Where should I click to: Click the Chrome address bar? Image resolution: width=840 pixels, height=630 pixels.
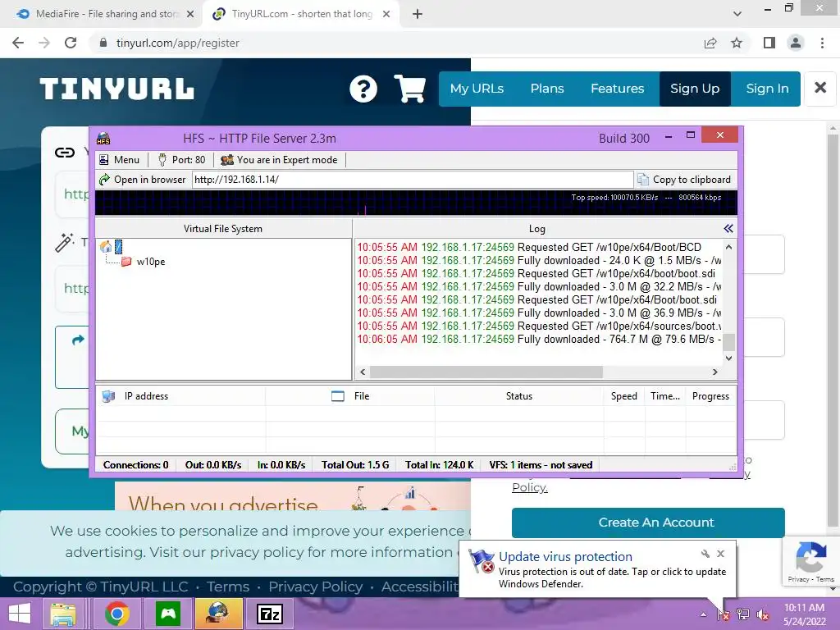click(x=396, y=43)
